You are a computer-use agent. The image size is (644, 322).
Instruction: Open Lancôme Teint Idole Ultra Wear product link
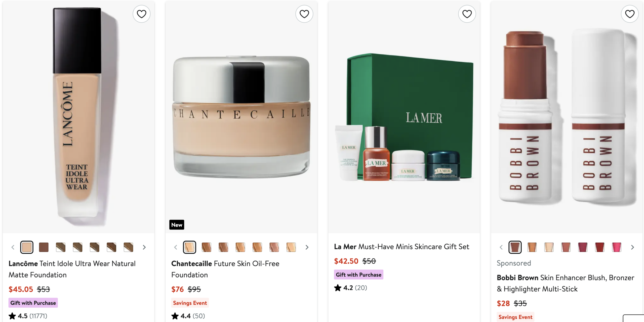point(72,269)
